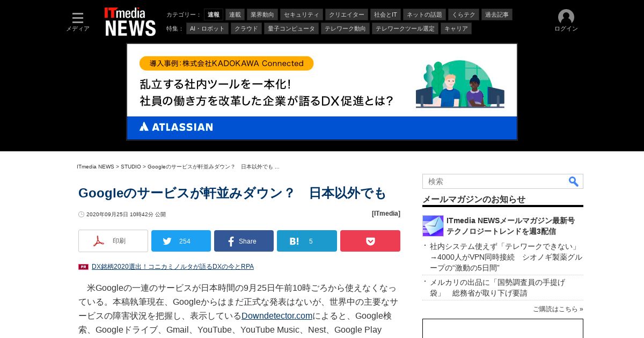Open the キャリア feature
644x338 pixels.
coord(456,28)
